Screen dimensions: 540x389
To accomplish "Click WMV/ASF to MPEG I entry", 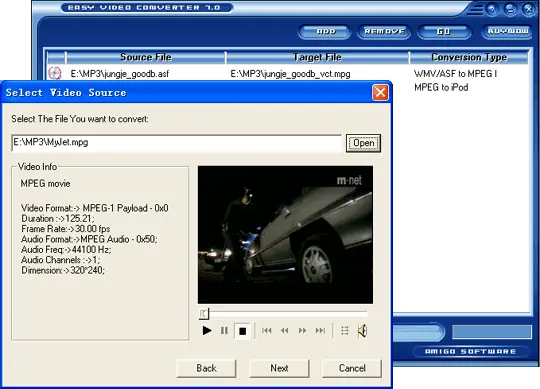I will click(x=455, y=74).
